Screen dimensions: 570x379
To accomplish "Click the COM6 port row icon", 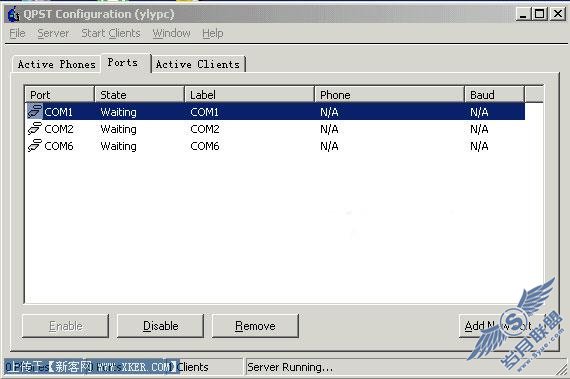I will click(x=35, y=145).
